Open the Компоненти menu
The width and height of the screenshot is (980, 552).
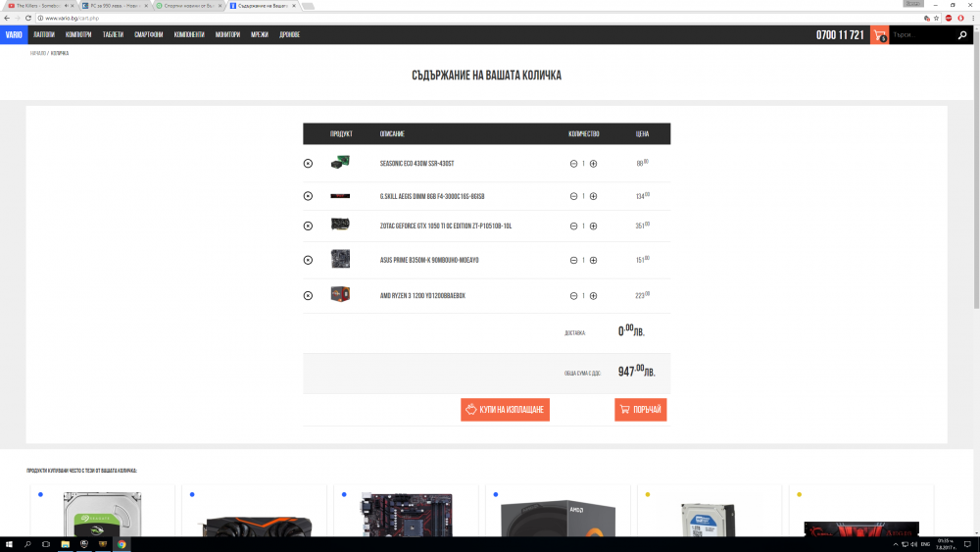(x=189, y=35)
